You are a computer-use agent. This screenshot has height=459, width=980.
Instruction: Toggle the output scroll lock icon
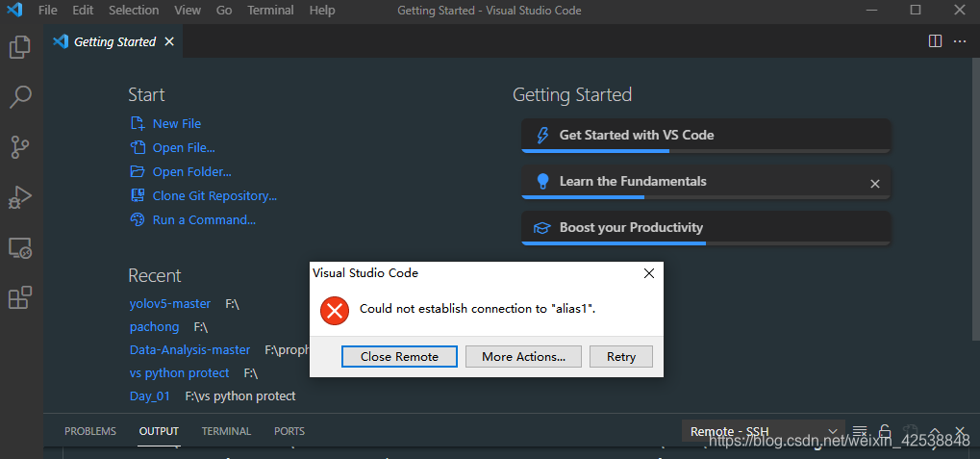(x=885, y=431)
